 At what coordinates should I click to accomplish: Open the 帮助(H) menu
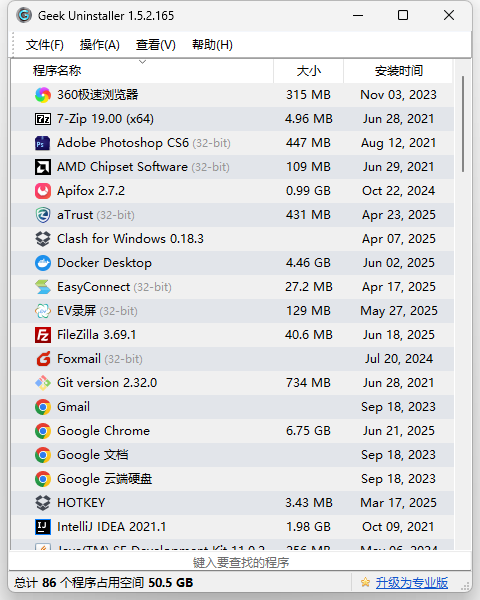point(212,45)
